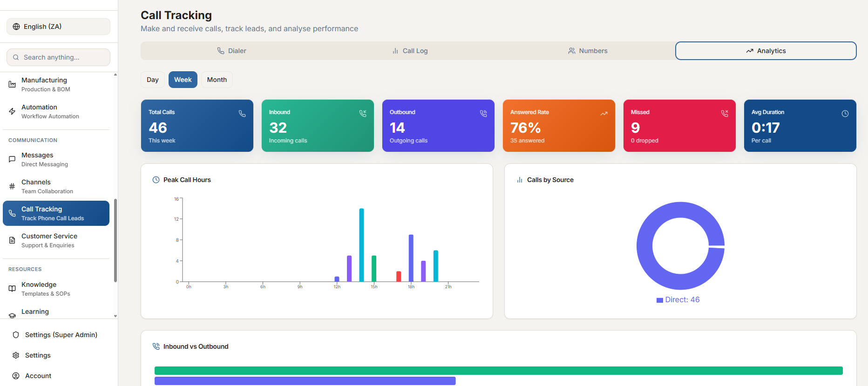Screen dimensions: 868x386
Task: Click the globe icon beside English (ZA)
Action: point(16,27)
